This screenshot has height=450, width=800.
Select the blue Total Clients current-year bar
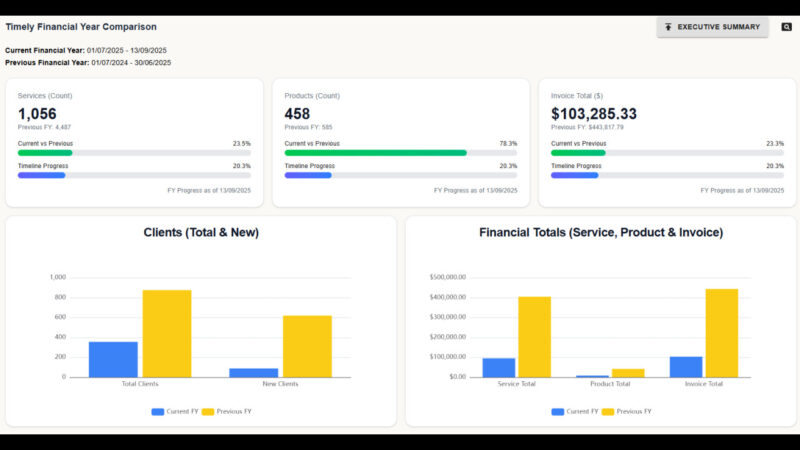point(113,359)
